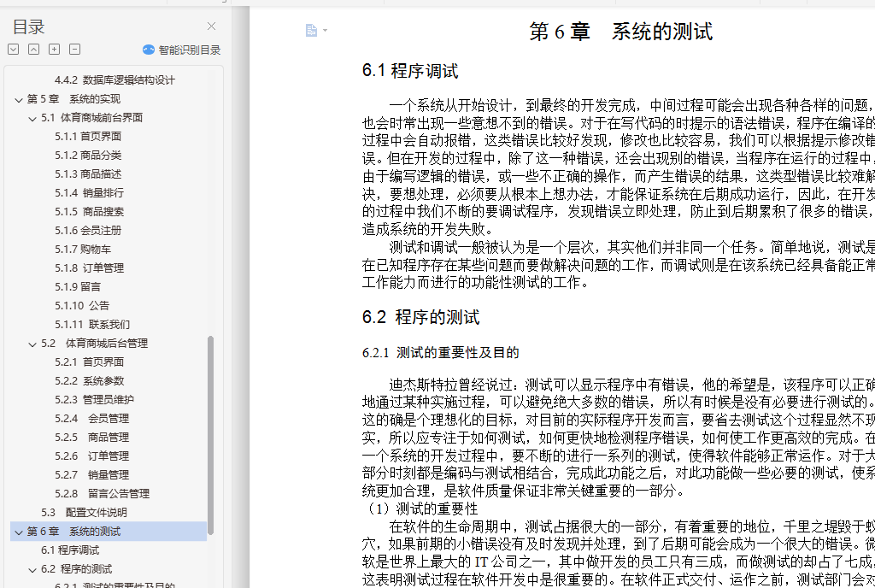The width and height of the screenshot is (875, 588).
Task: Go to 5.1.3 商品描述 heading
Action: pyautogui.click(x=88, y=174)
